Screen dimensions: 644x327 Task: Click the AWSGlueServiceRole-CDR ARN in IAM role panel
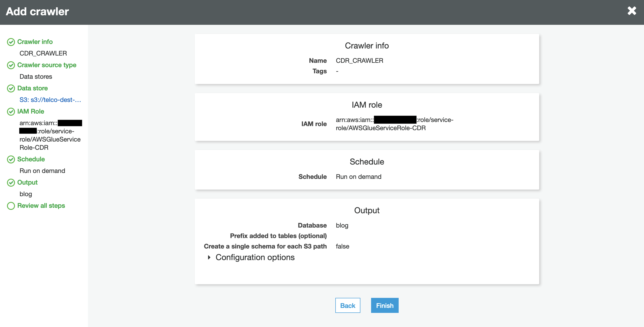[x=395, y=124]
